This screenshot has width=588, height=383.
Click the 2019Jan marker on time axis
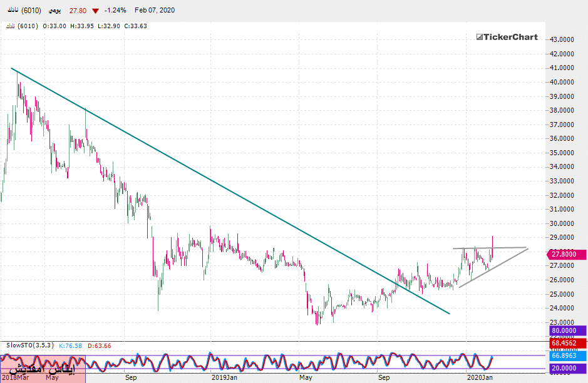tap(224, 378)
